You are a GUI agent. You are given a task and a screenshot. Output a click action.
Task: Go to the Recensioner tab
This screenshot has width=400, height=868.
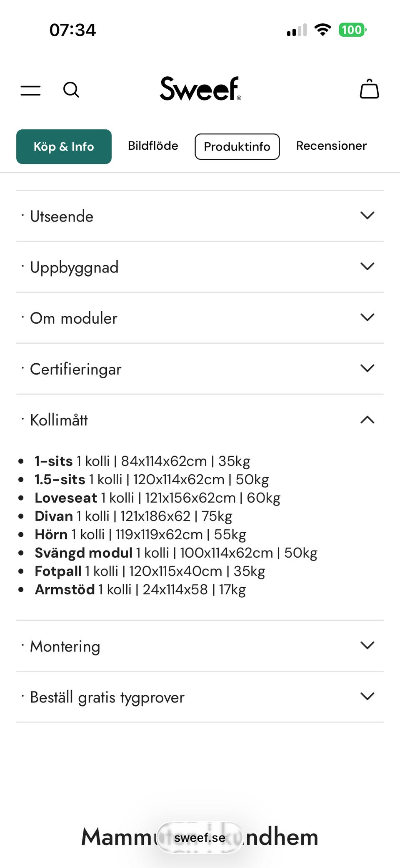(x=331, y=146)
